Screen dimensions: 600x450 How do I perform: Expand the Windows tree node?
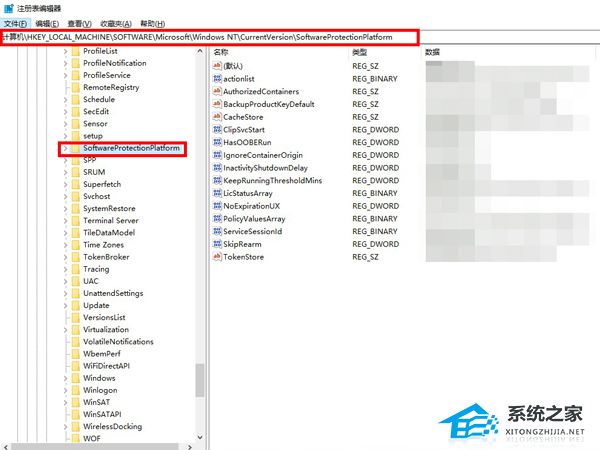coord(65,378)
